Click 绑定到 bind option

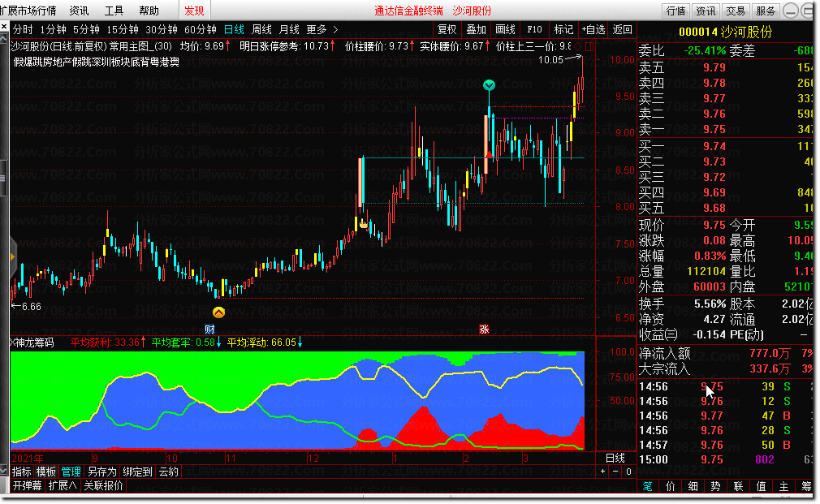tap(137, 472)
